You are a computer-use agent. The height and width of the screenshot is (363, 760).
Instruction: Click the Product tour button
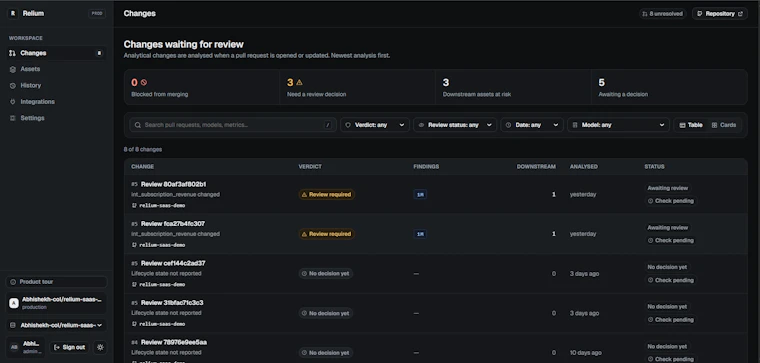pos(56,282)
